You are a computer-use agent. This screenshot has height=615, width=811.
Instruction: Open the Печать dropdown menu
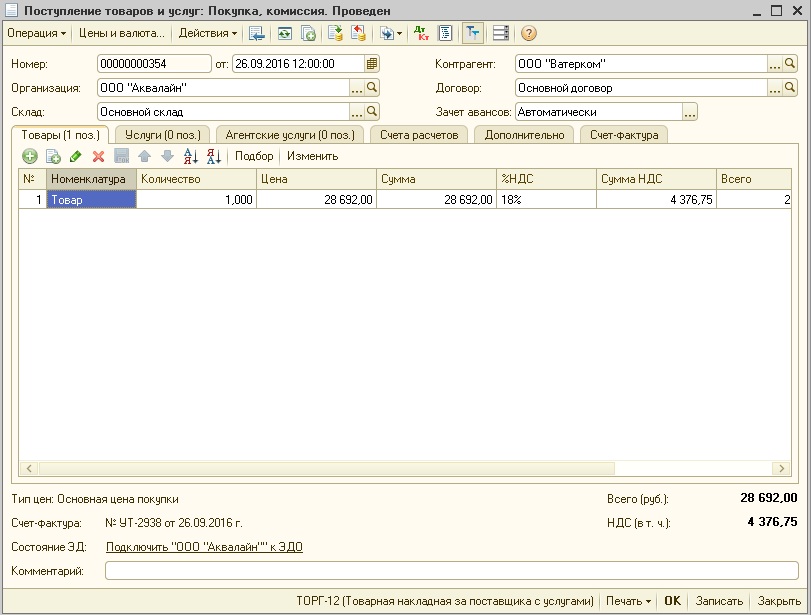click(628, 601)
